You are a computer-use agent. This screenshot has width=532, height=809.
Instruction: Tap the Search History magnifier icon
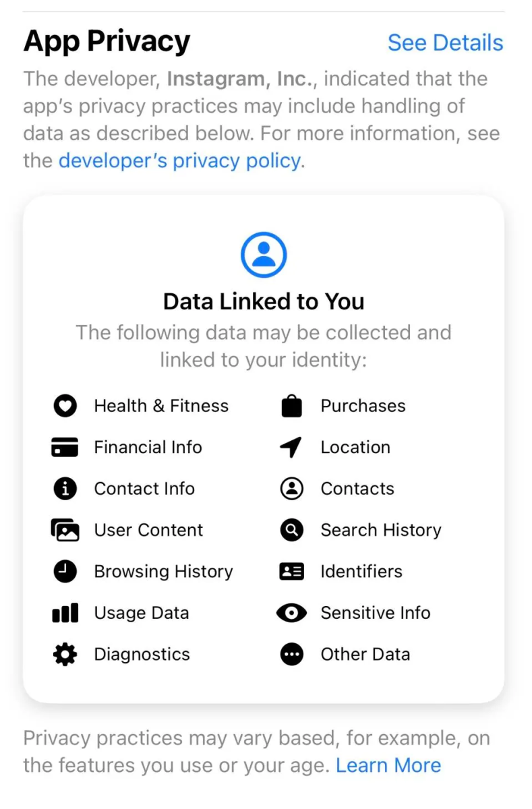[291, 531]
